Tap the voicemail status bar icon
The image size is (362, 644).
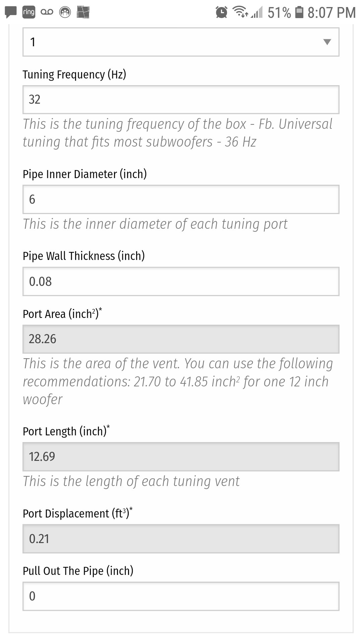click(47, 12)
